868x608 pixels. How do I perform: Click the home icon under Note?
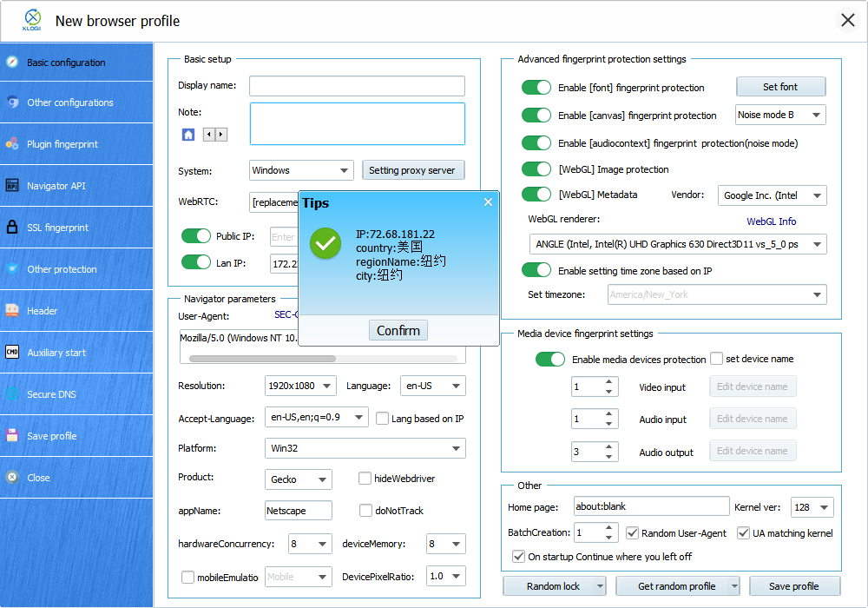[x=188, y=135]
